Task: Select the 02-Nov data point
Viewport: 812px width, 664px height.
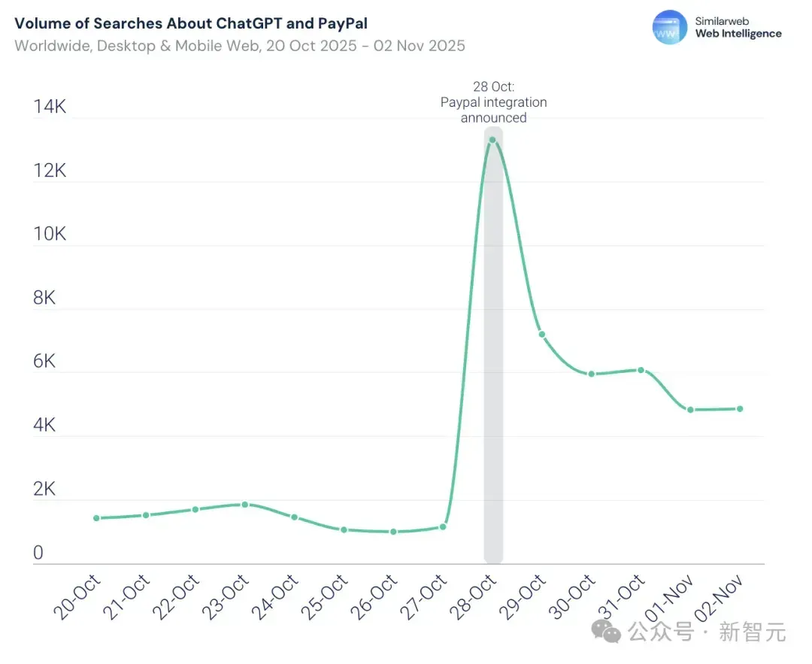Action: (x=740, y=408)
